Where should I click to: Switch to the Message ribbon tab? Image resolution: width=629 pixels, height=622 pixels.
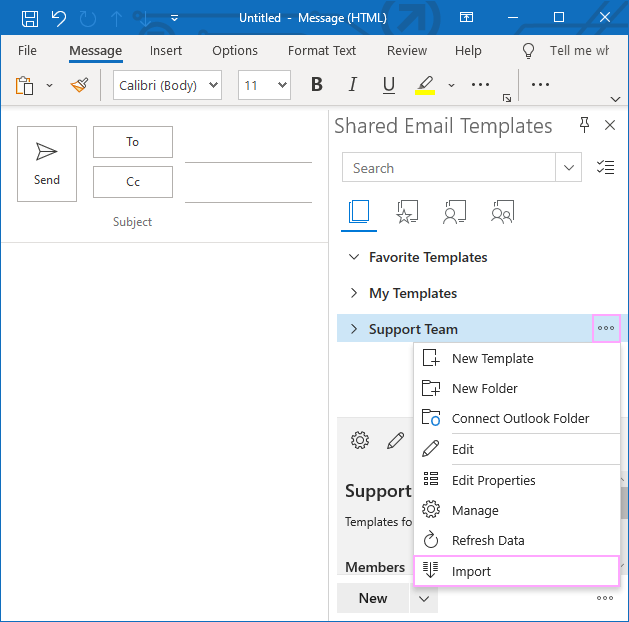pos(95,51)
